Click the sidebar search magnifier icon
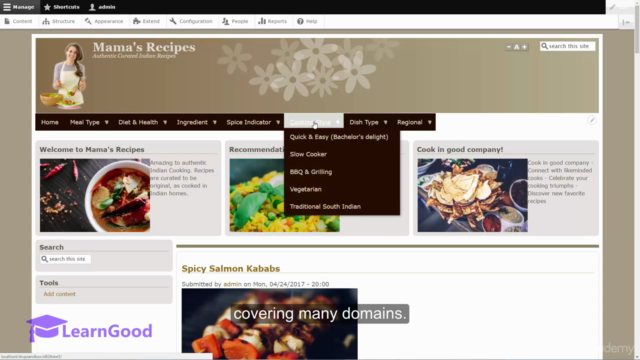Viewport: 640px width, 360px height. point(44,259)
